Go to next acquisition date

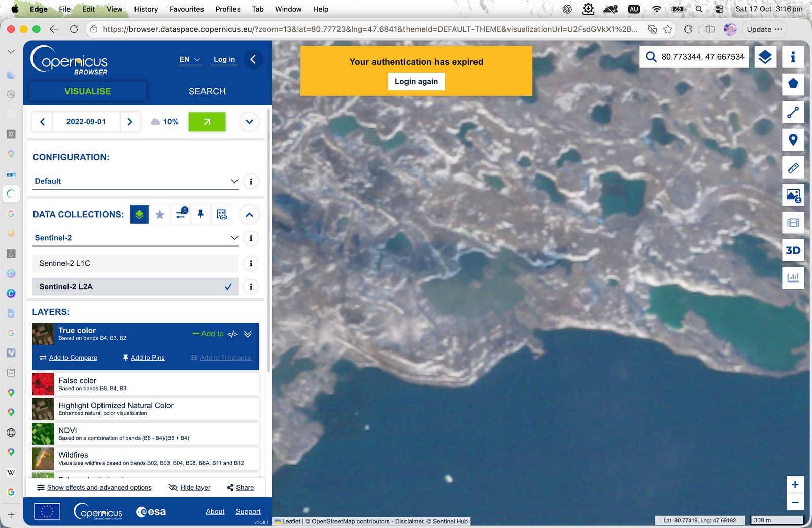click(x=130, y=122)
